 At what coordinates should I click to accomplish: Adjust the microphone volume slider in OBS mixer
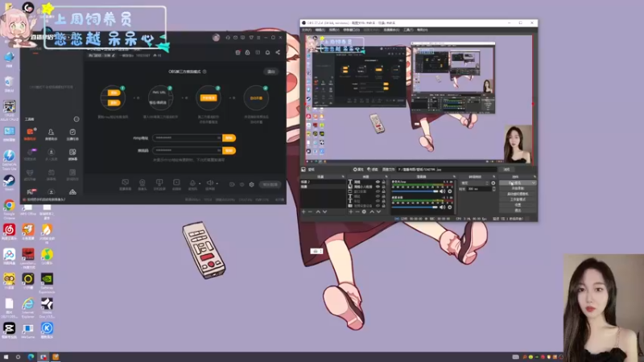(x=415, y=191)
